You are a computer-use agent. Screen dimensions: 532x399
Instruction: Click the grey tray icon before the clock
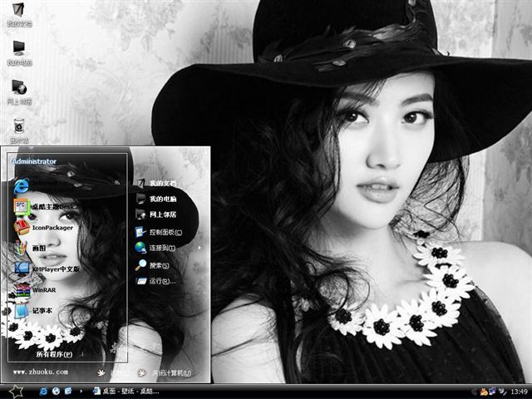(x=502, y=392)
